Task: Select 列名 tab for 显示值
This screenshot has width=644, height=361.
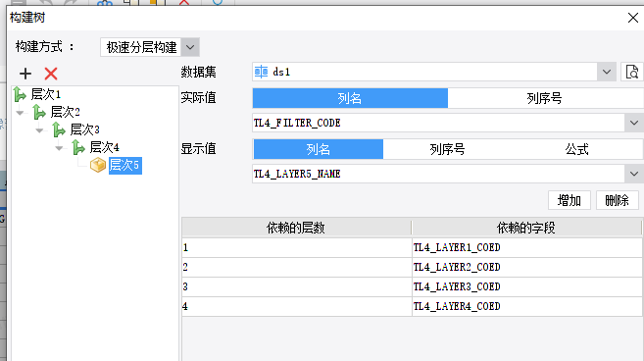Action: click(319, 149)
